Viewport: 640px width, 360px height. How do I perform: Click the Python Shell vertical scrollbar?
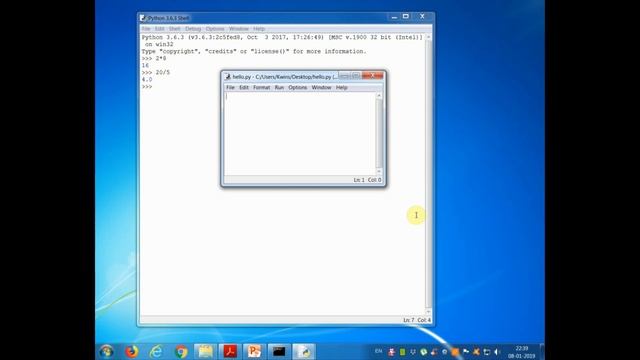tap(428, 174)
